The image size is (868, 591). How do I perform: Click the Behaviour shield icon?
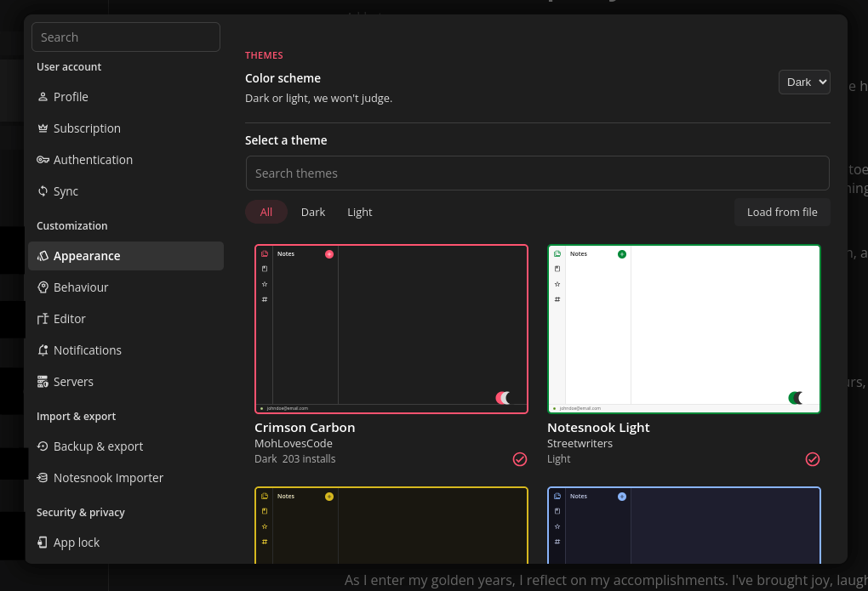42,287
